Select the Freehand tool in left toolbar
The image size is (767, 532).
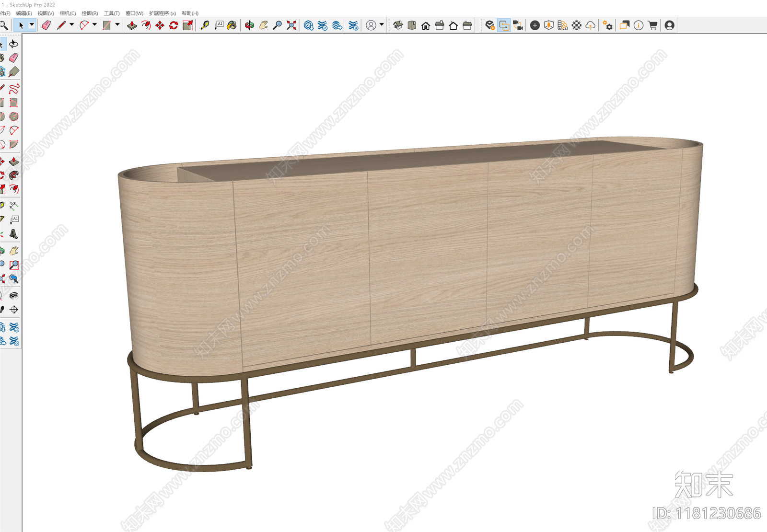(x=14, y=89)
